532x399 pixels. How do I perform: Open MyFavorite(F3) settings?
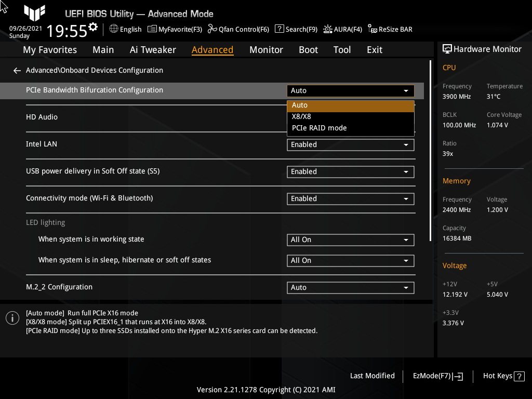pyautogui.click(x=175, y=29)
